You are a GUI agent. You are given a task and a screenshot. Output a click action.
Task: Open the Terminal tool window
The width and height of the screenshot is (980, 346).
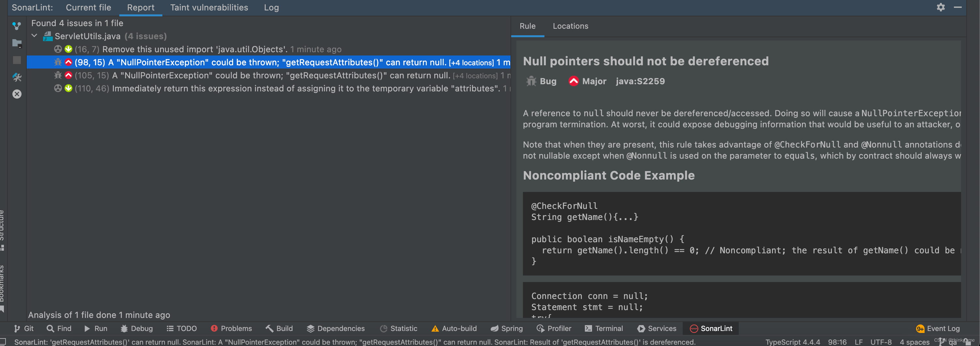click(604, 328)
